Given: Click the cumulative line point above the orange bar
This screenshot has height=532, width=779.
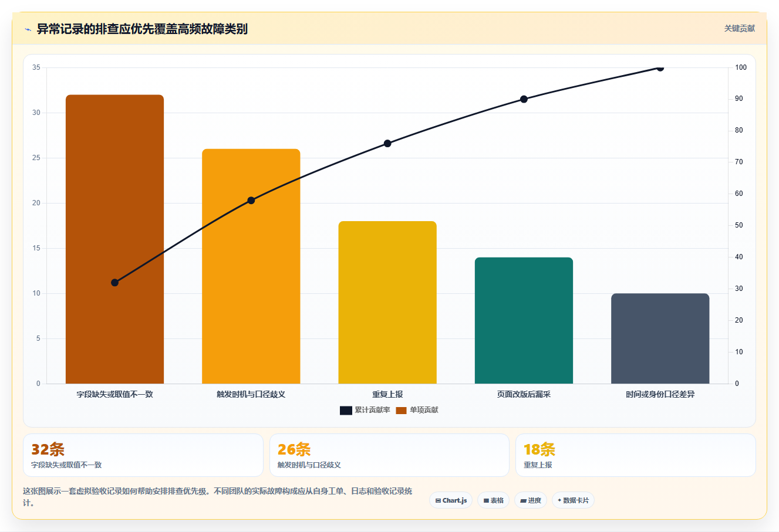Looking at the screenshot, I should 251,201.
